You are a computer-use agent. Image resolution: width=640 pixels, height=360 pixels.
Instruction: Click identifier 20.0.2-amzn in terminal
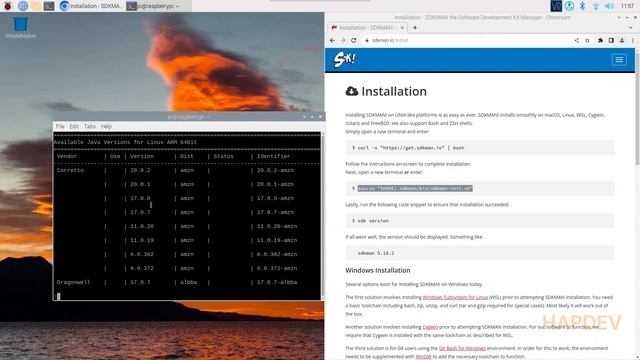tap(275, 170)
